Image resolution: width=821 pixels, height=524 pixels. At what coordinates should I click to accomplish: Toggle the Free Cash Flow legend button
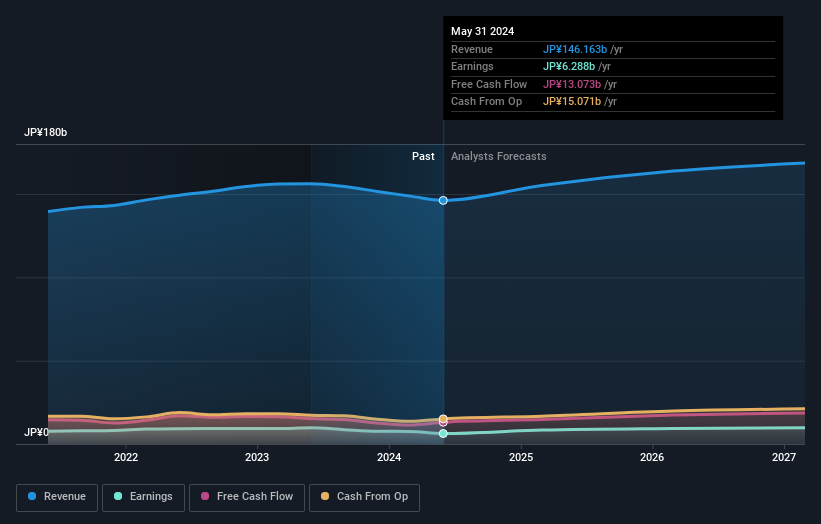coord(247,497)
